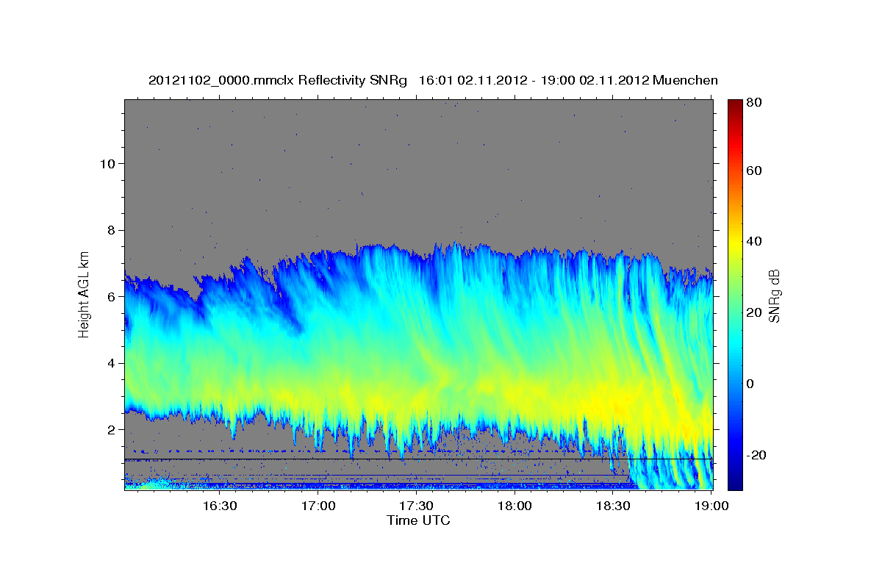The image size is (882, 588).
Task: Click the 17:30 time tick label
Action: pyautogui.click(x=417, y=506)
